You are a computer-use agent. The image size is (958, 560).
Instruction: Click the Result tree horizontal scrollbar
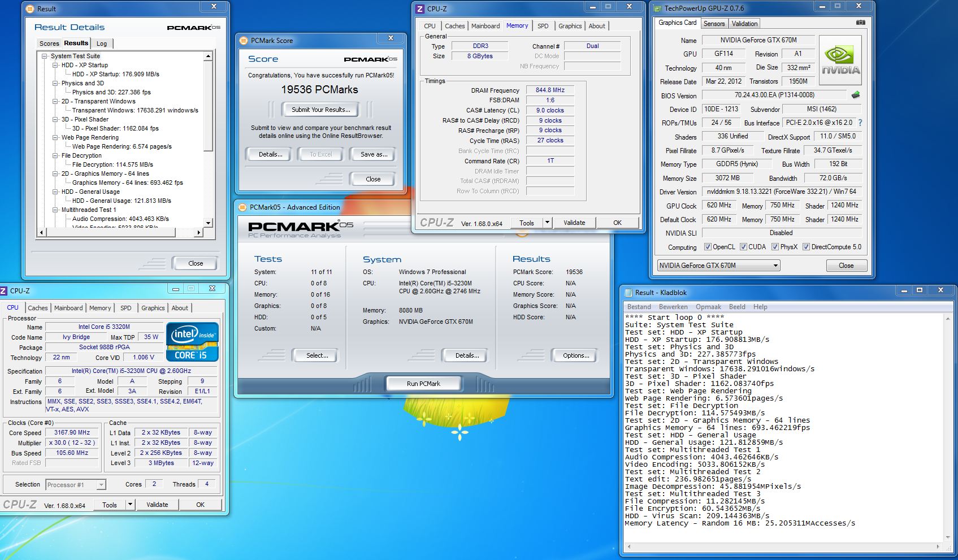click(x=119, y=232)
